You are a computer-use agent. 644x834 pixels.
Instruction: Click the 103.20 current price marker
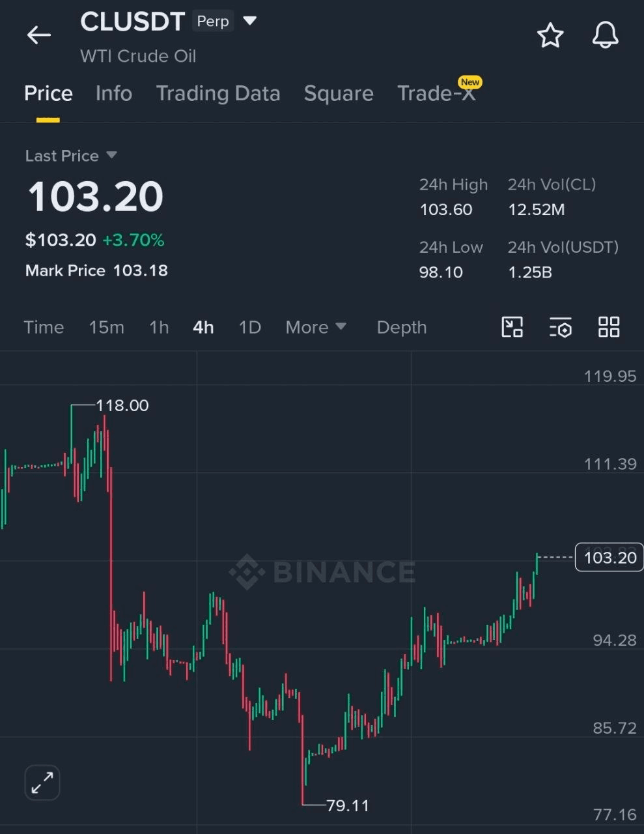tap(609, 558)
